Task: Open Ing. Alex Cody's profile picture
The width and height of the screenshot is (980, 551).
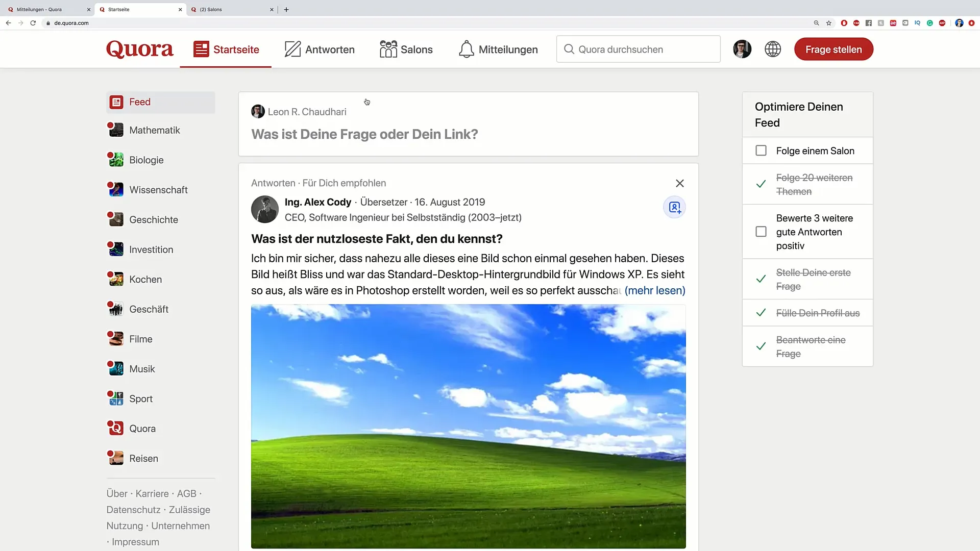Action: coord(265,209)
